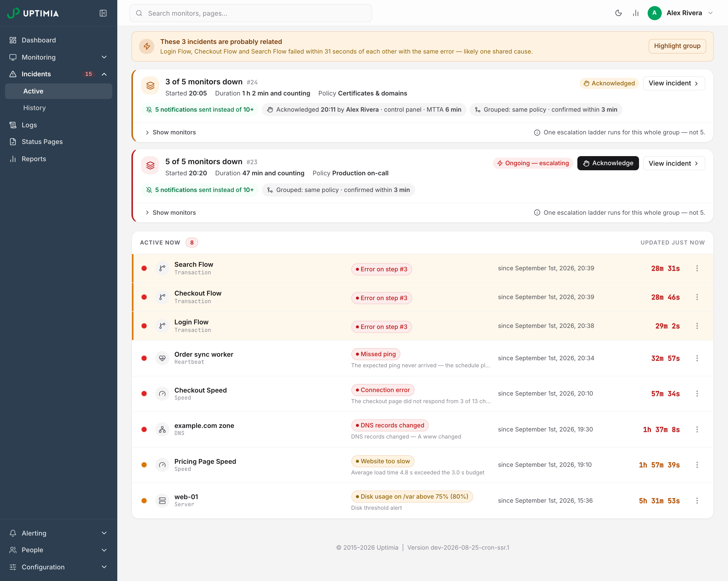Show monitors for incident #24
This screenshot has height=581, width=728.
[171, 132]
